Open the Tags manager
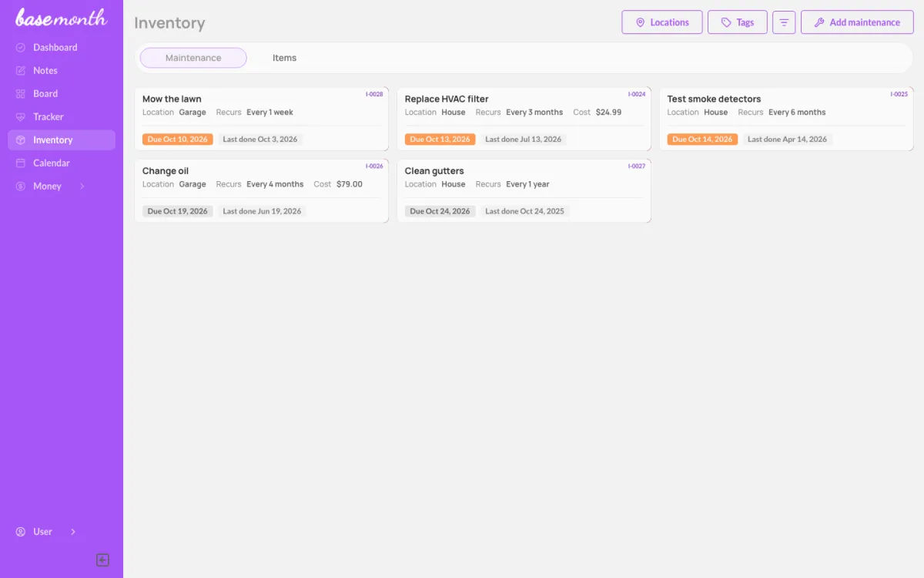This screenshot has width=924, height=578. pyautogui.click(x=738, y=22)
